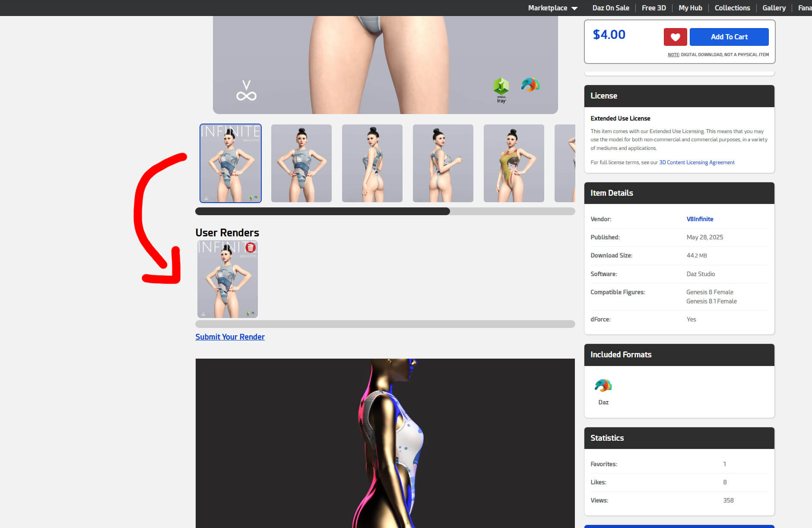Open 3D Content Licensing Agreement link

[x=697, y=162]
